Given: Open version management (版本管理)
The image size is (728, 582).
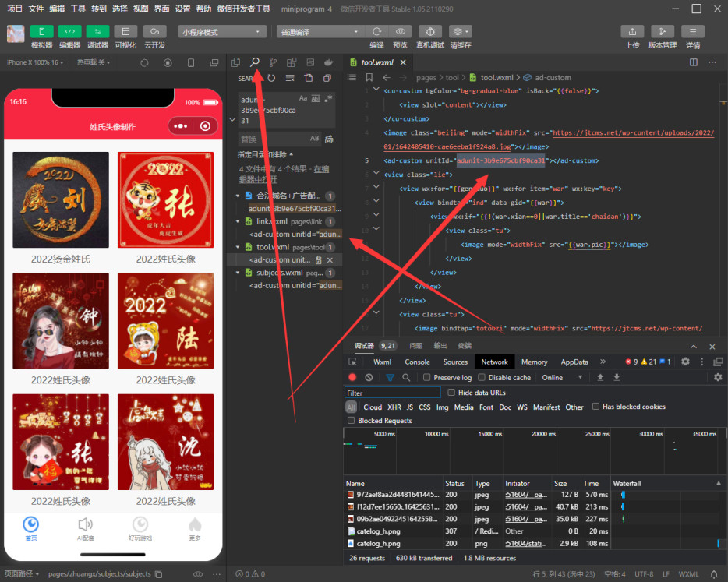Looking at the screenshot, I should pos(663,32).
